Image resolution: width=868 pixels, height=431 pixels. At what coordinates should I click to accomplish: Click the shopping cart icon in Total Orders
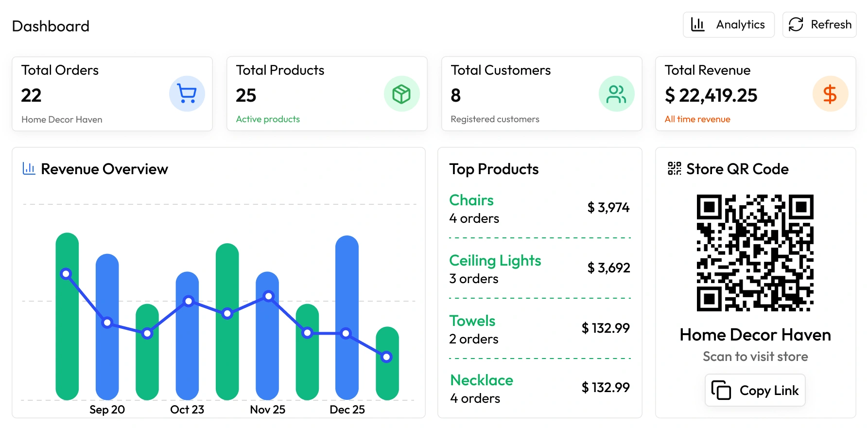tap(187, 94)
